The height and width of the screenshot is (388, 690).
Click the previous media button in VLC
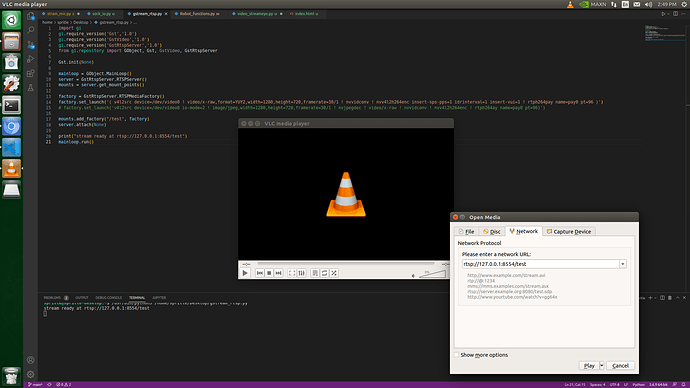coord(260,273)
